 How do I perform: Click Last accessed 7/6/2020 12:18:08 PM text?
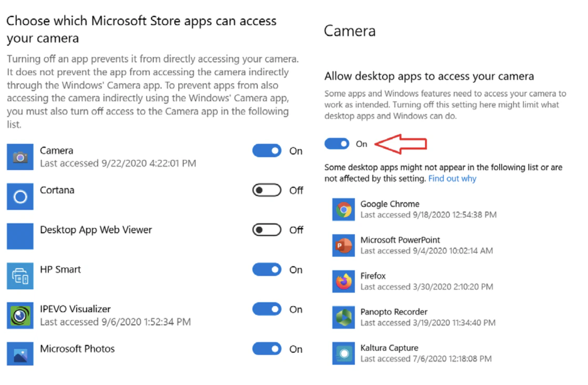pyautogui.click(x=426, y=359)
